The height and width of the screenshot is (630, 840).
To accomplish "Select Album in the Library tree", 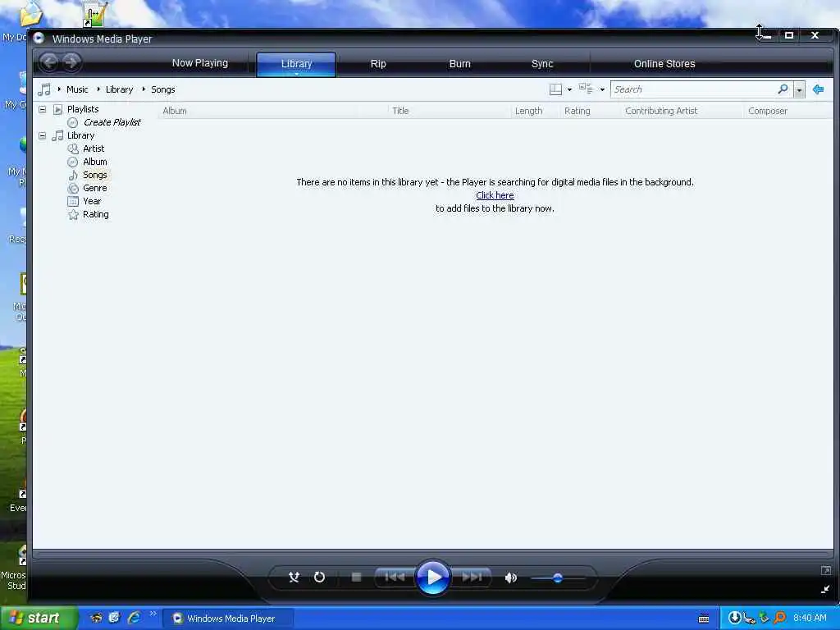I will (95, 162).
